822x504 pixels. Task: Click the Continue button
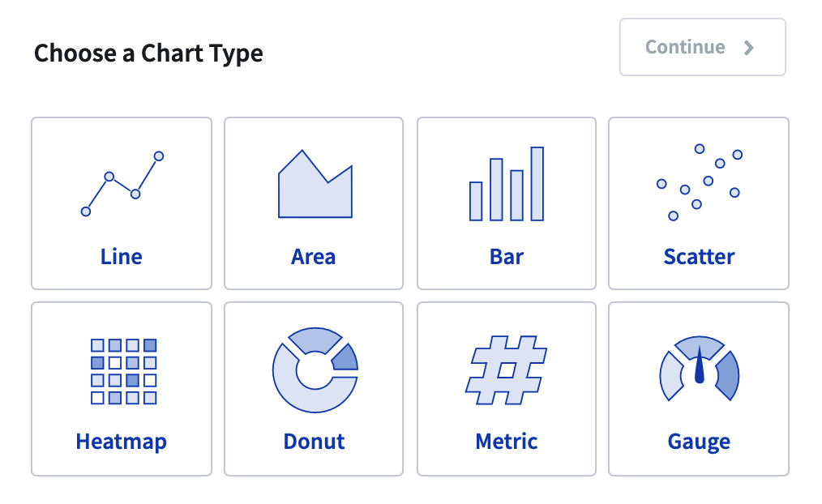[702, 47]
